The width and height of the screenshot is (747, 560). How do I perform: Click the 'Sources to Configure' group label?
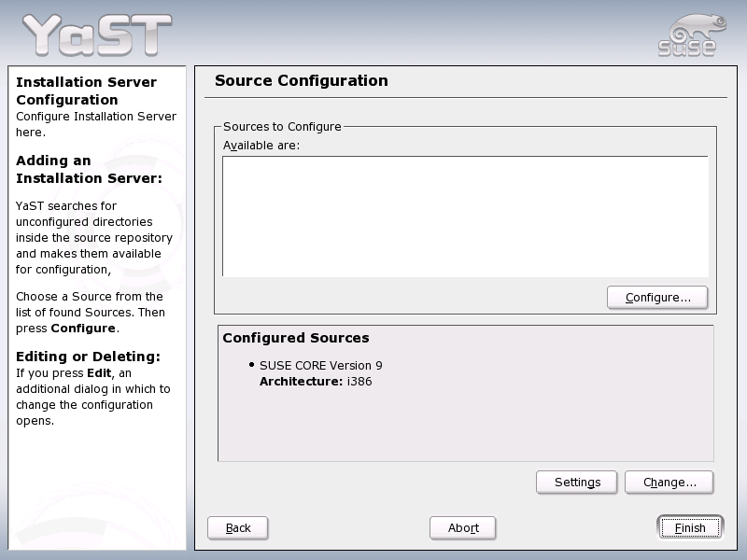pos(282,126)
